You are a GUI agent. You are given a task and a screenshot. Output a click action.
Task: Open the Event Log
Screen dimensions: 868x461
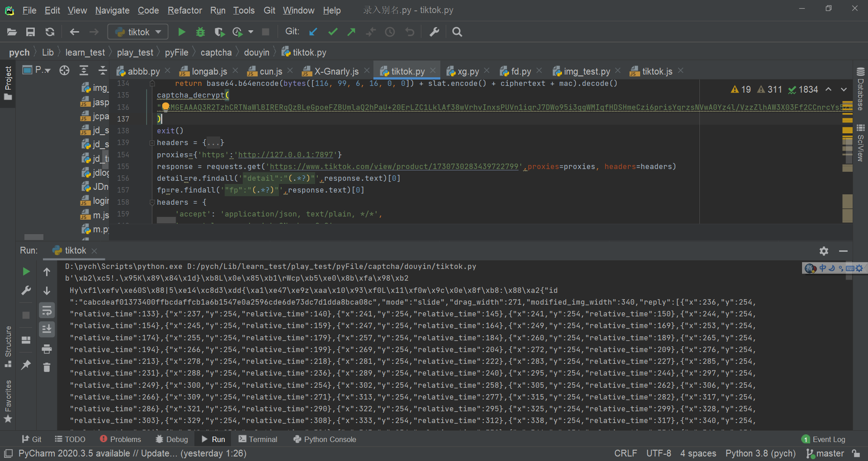pyautogui.click(x=823, y=439)
